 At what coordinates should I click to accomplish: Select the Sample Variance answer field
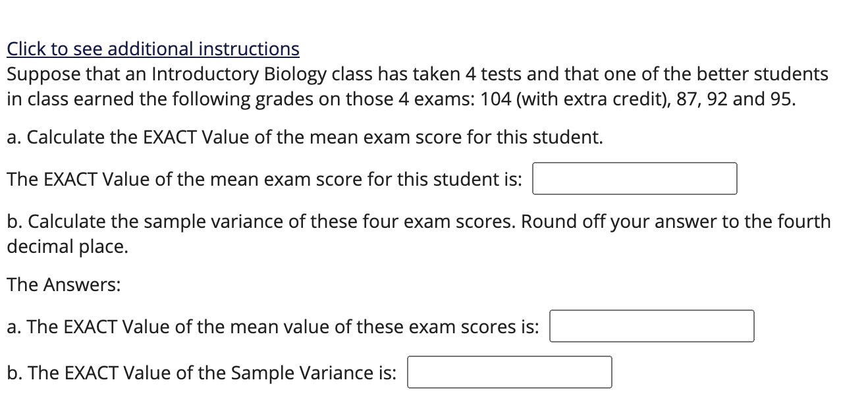click(509, 372)
